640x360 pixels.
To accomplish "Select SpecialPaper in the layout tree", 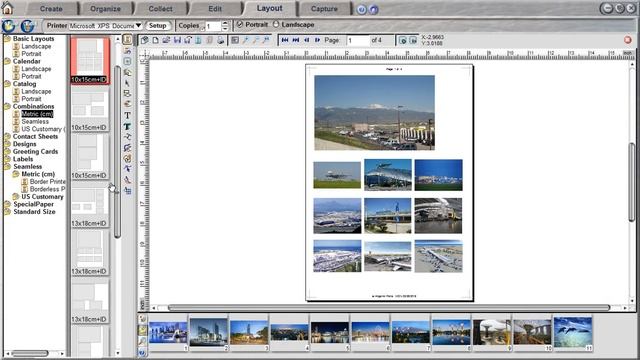I will (x=33, y=204).
